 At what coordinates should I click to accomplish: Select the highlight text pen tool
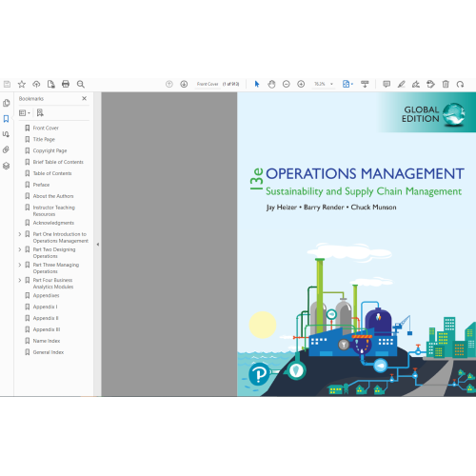[x=401, y=84]
